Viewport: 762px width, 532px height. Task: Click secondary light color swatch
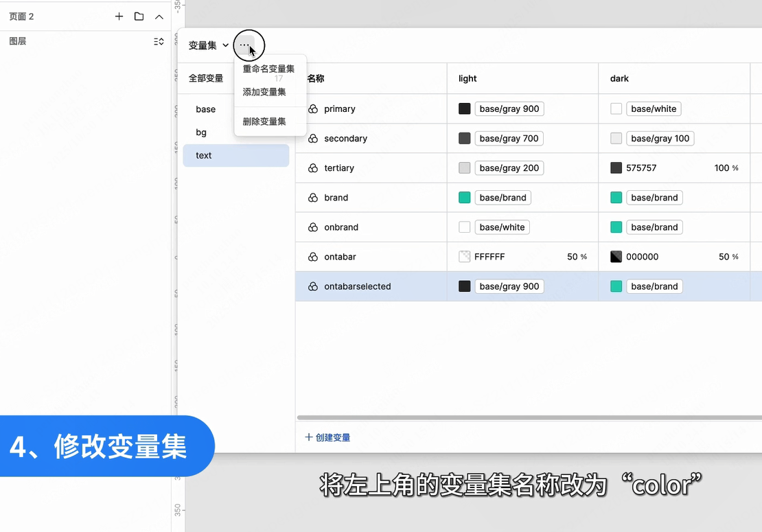pyautogui.click(x=465, y=139)
